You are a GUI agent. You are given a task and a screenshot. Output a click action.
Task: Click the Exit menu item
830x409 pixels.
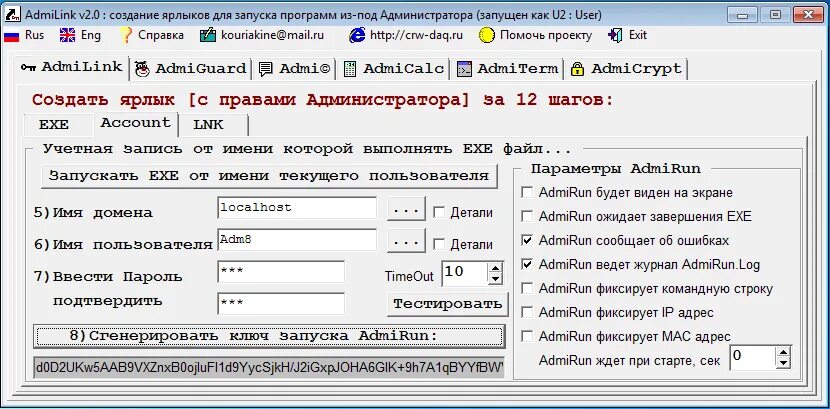[628, 35]
